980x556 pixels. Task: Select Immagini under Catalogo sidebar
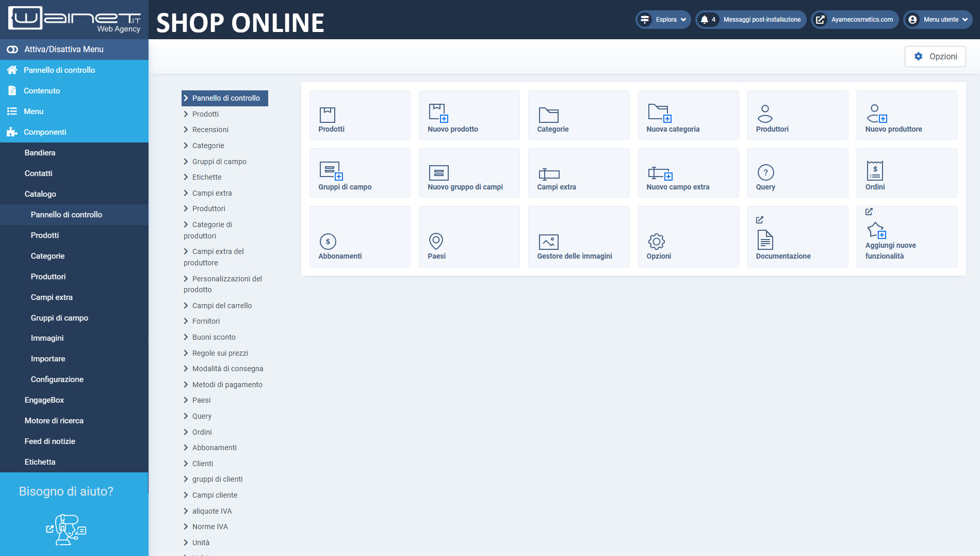tap(47, 338)
